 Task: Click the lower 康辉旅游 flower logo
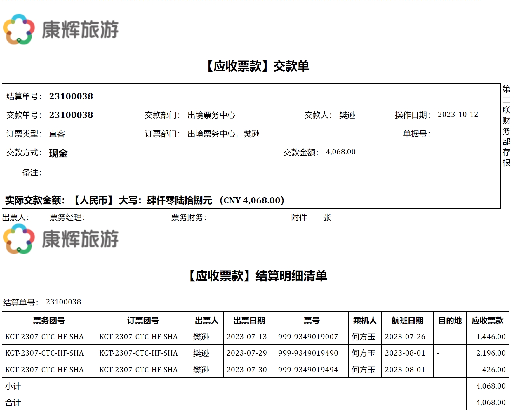(19, 239)
